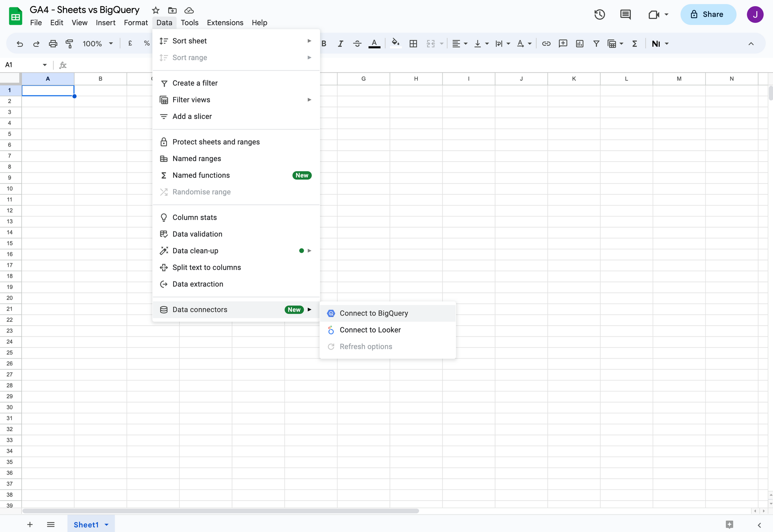The image size is (773, 532).
Task: Click the insert comment icon
Action: pos(563,44)
